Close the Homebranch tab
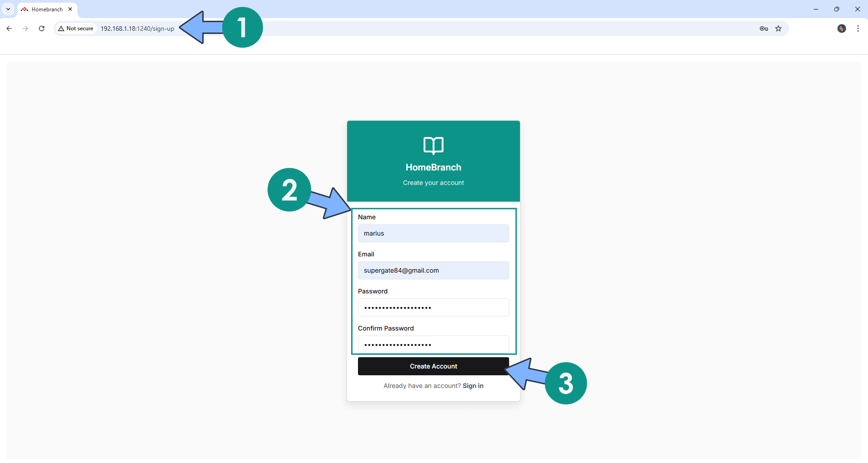Screen dimensions: 868x463 [70, 9]
